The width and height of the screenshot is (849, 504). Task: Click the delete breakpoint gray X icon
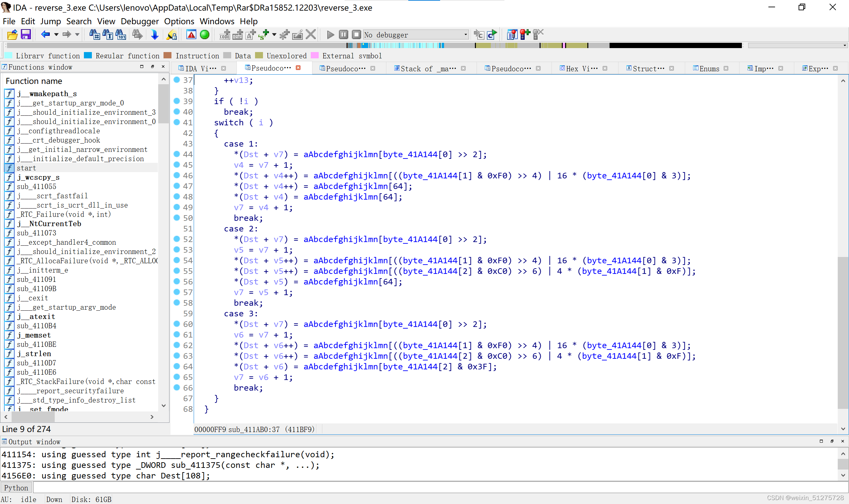coord(538,34)
